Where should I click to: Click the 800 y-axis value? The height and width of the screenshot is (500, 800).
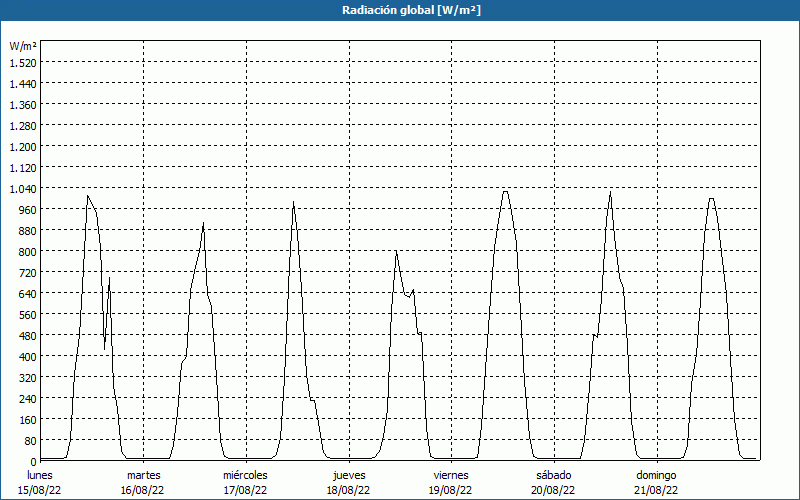click(28, 252)
